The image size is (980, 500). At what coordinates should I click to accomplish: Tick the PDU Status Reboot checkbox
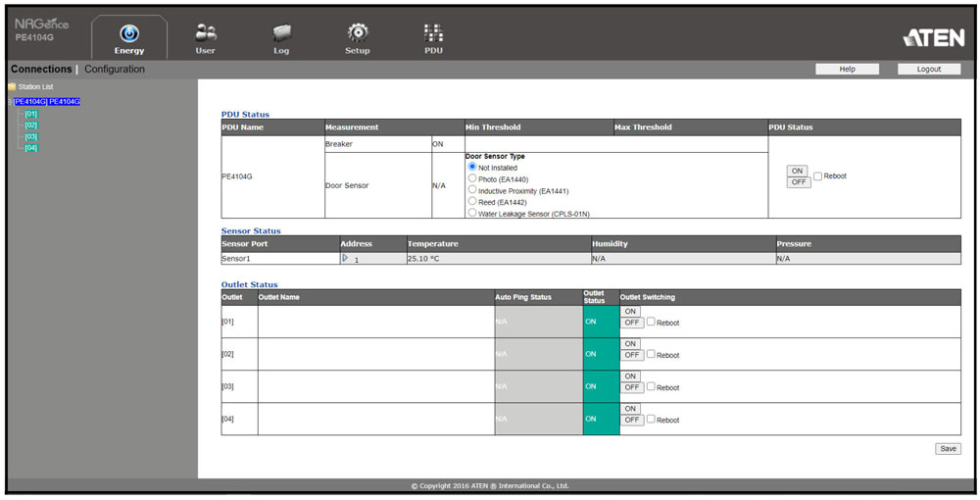pyautogui.click(x=818, y=176)
